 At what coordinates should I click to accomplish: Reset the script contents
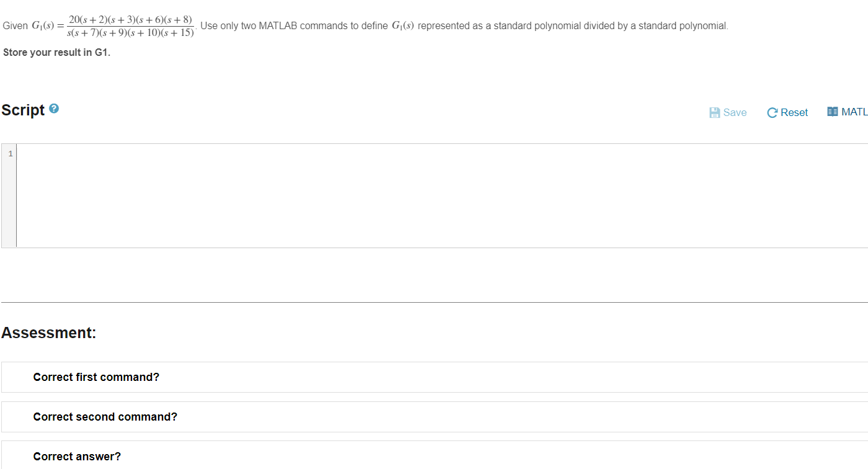point(794,112)
